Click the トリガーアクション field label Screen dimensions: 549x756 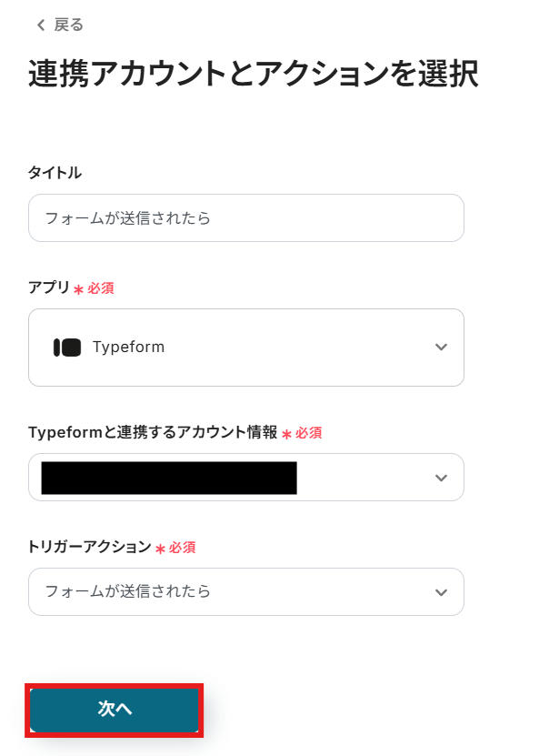pyautogui.click(x=89, y=547)
